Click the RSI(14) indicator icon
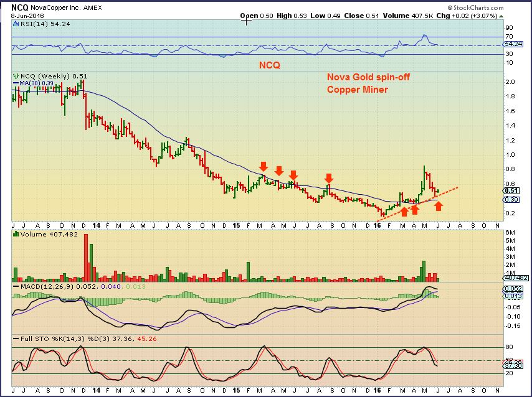Viewport: 532px width, 397px height. point(16,24)
